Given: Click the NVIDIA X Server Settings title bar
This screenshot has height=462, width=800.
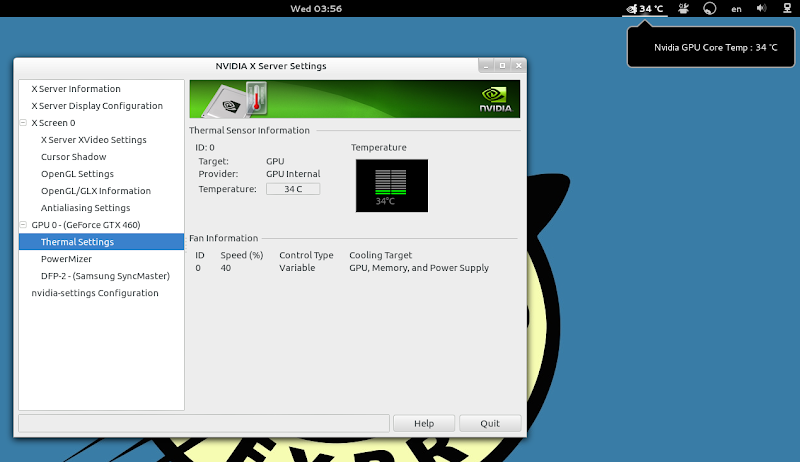Looking at the screenshot, I should pyautogui.click(x=270, y=66).
